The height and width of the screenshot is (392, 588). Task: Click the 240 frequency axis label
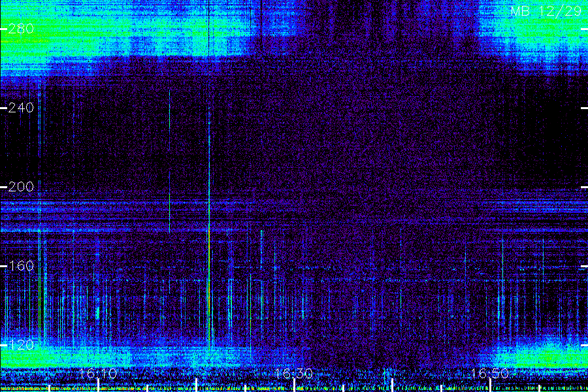click(x=21, y=108)
